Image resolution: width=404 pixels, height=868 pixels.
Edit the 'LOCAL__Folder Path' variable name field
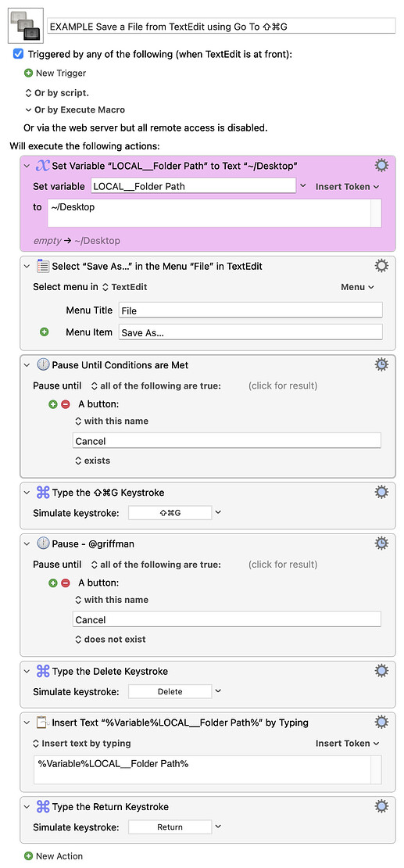[x=193, y=186]
